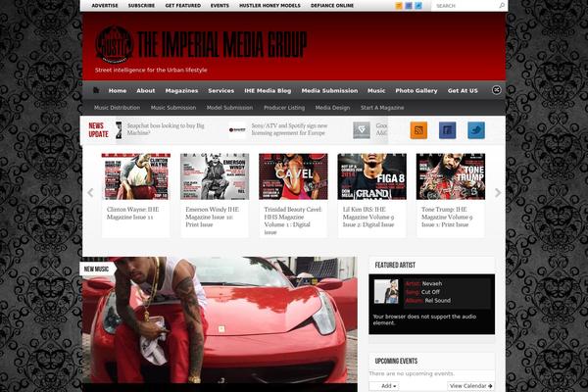The image size is (588, 392).
Task: Open Figa 8 Grand magazine cover thumbnail
Action: [372, 176]
